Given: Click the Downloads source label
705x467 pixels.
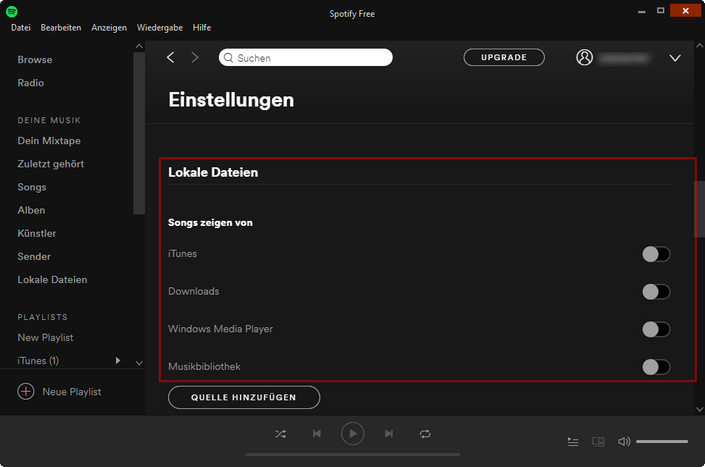Looking at the screenshot, I should pos(194,291).
